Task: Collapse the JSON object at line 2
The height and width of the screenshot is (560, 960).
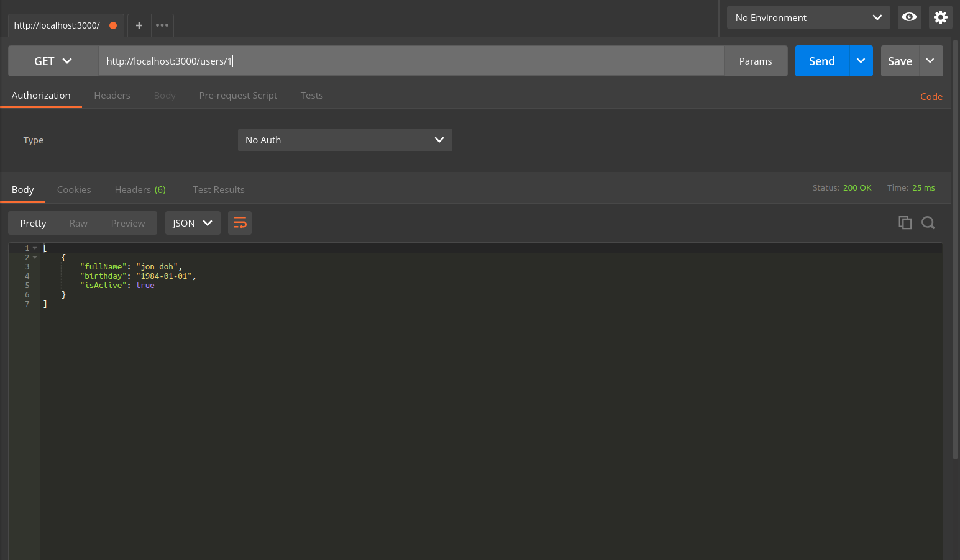Action: 35,256
